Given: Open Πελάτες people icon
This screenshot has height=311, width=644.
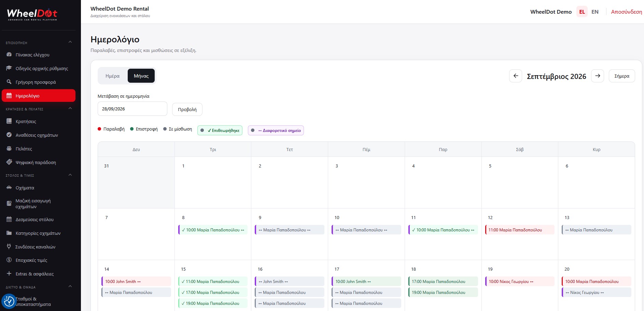Looking at the screenshot, I should coord(9,149).
